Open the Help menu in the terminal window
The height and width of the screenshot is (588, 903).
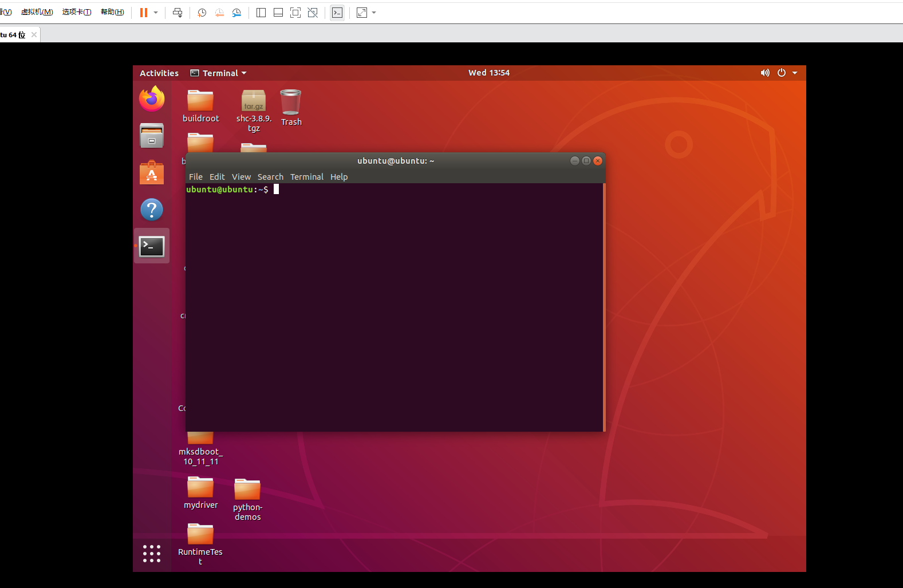[339, 177]
